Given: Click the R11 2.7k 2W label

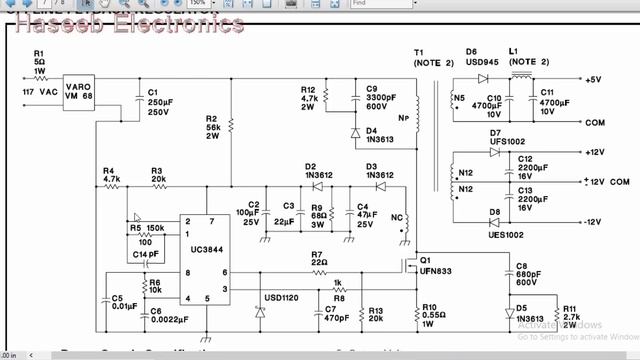Looking at the screenshot, I should coord(571,317).
